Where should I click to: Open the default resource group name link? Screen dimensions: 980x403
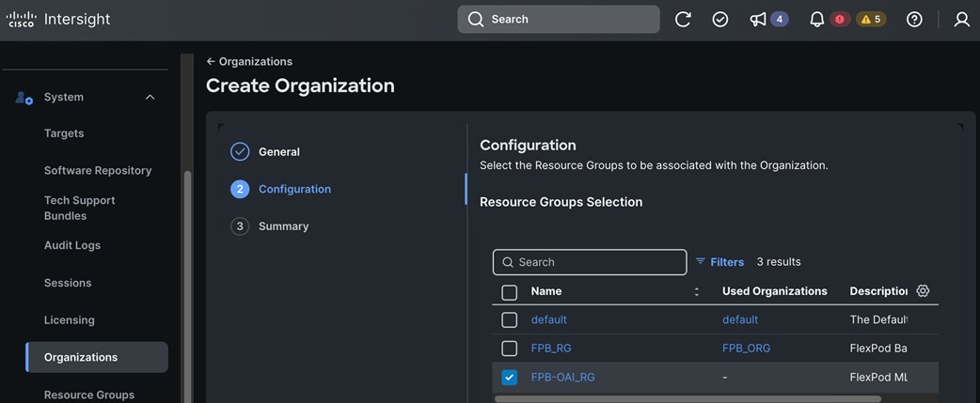coord(548,319)
